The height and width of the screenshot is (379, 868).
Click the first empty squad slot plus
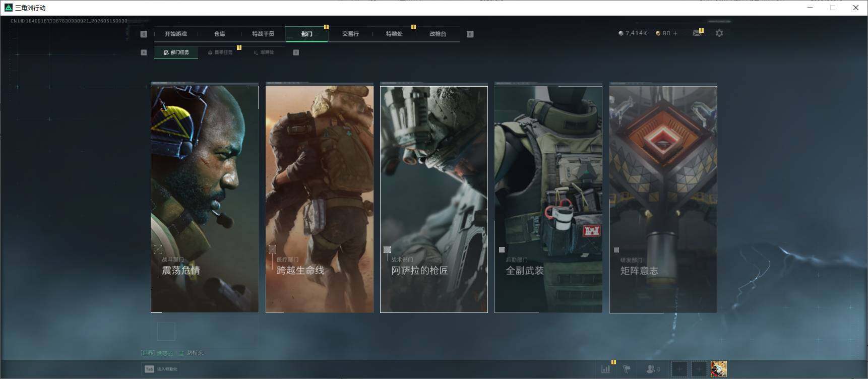679,369
